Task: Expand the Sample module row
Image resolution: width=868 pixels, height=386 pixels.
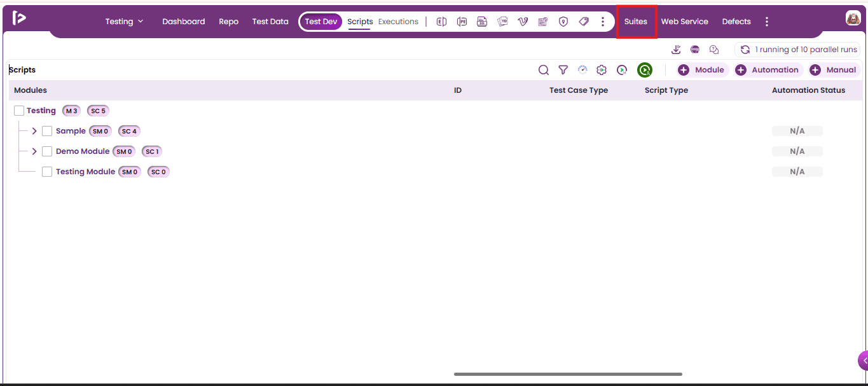Action: tap(34, 131)
